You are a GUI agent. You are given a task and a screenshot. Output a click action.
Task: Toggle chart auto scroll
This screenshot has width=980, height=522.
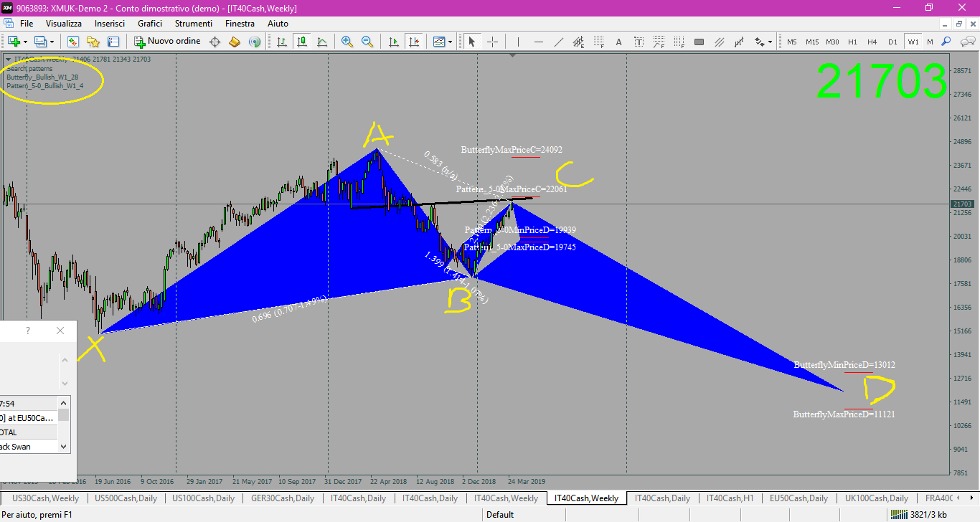[x=393, y=42]
